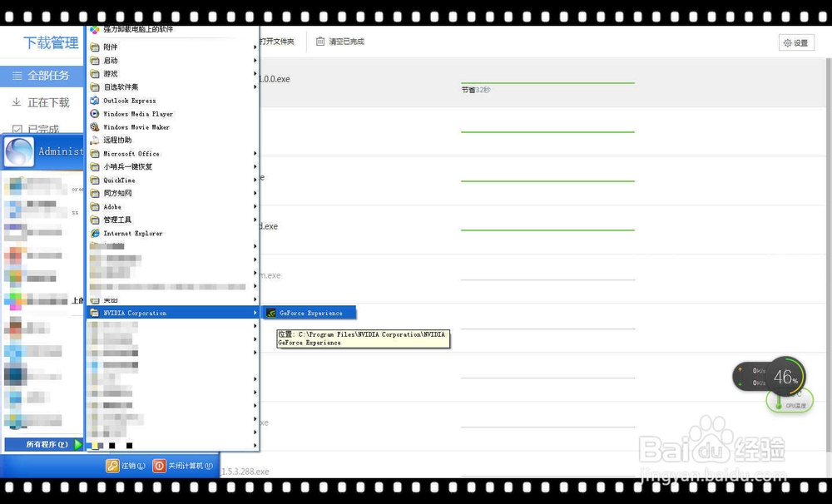
Task: Click the 管理工具 folder icon
Action: [x=95, y=220]
